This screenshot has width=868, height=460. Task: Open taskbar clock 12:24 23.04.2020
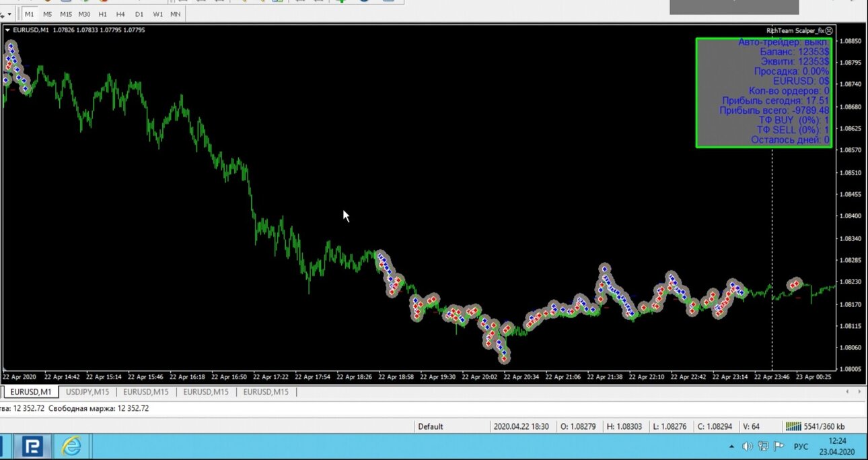[x=836, y=446]
